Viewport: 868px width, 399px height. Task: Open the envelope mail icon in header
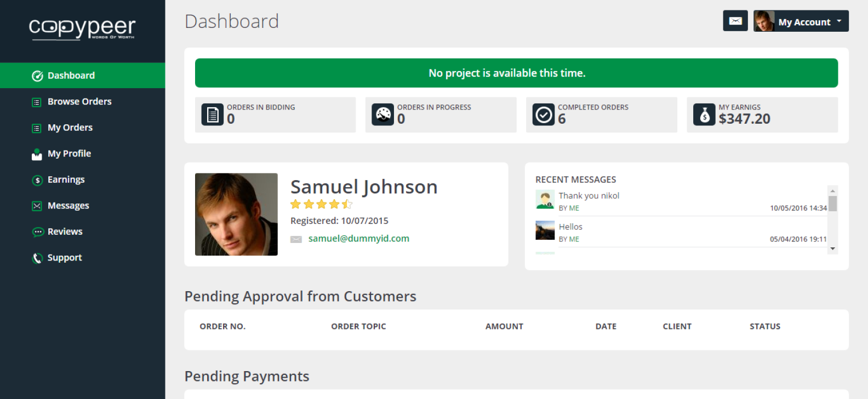coord(735,21)
